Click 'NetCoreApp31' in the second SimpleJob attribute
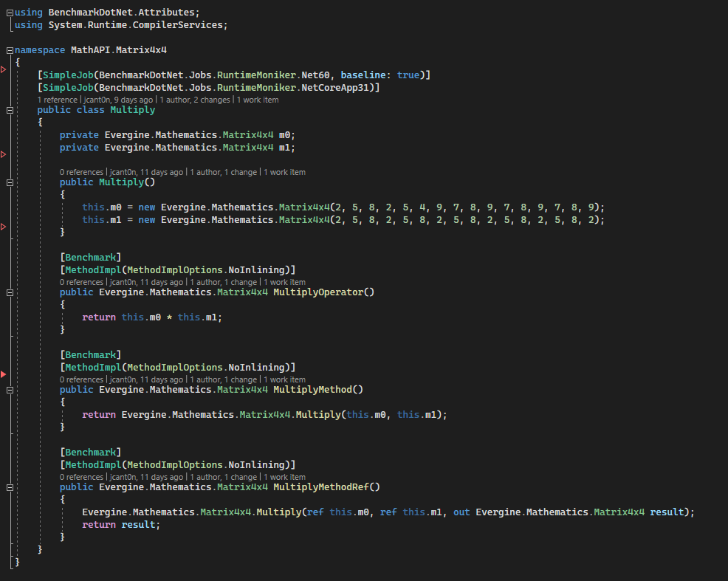 [335, 88]
